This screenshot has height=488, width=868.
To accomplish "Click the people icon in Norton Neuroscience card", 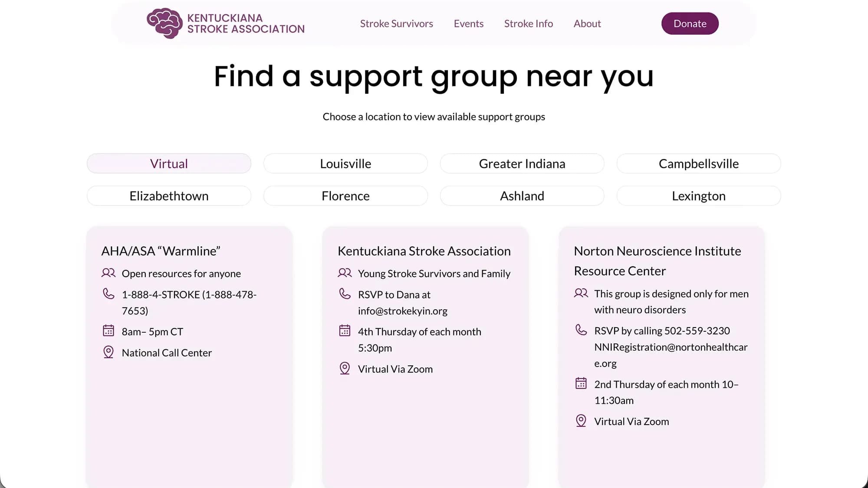I will click(581, 293).
